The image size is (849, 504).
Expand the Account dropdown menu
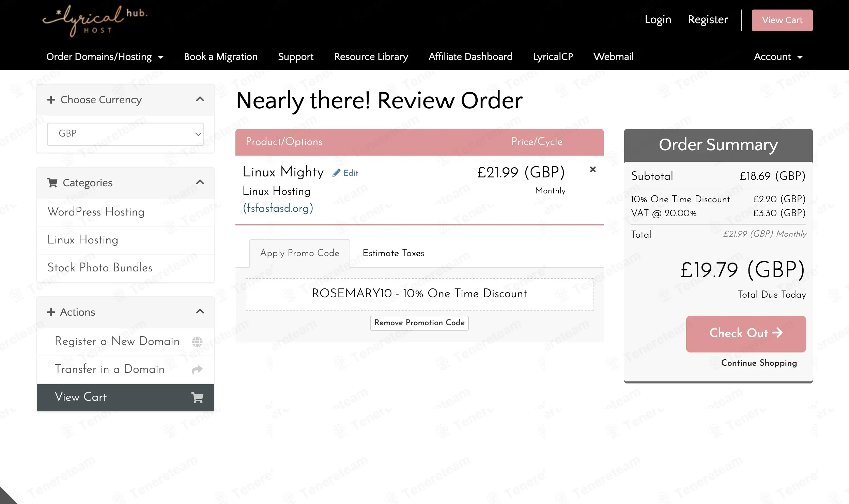(778, 57)
